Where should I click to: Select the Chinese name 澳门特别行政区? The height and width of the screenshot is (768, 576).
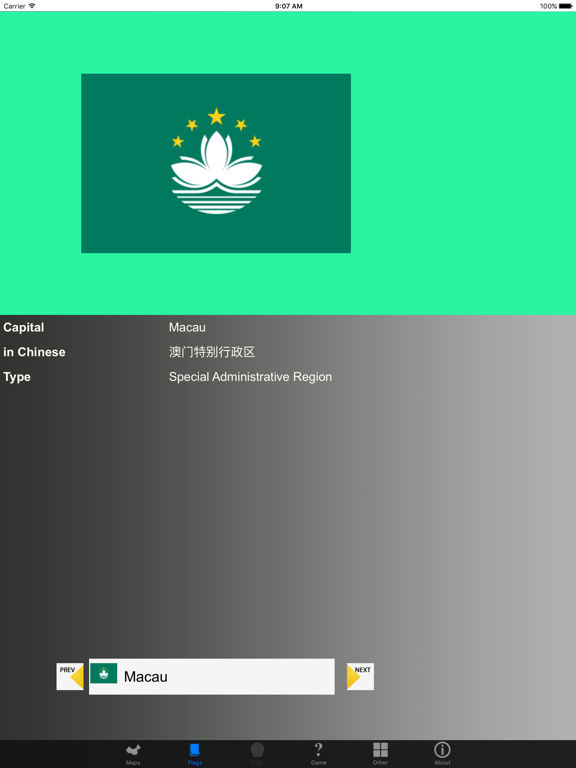click(212, 352)
